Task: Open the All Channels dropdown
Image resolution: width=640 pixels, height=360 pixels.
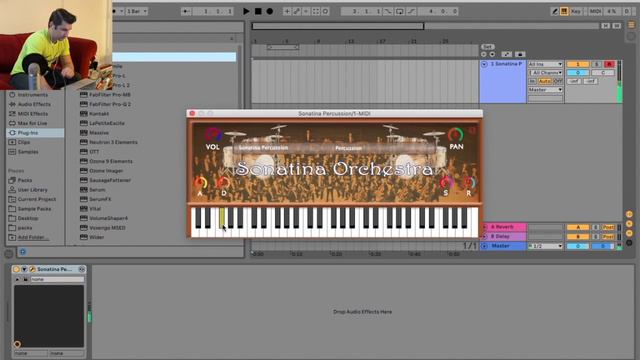Action: point(545,73)
